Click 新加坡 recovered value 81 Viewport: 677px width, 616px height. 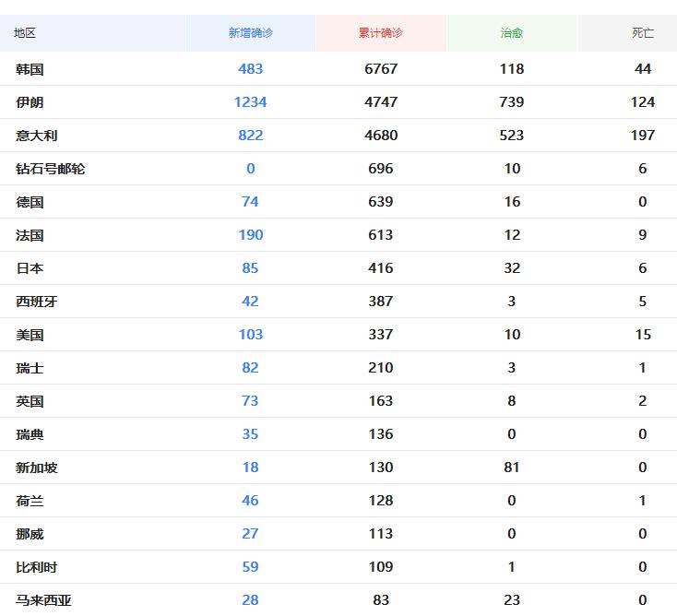pos(511,468)
